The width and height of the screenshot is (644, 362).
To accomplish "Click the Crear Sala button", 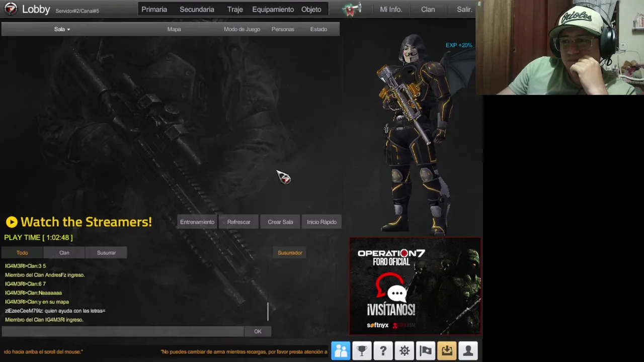I will (280, 222).
